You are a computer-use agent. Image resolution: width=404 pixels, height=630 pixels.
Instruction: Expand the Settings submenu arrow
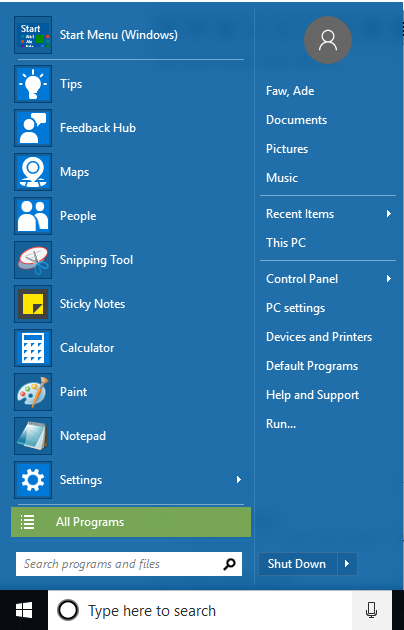239,480
